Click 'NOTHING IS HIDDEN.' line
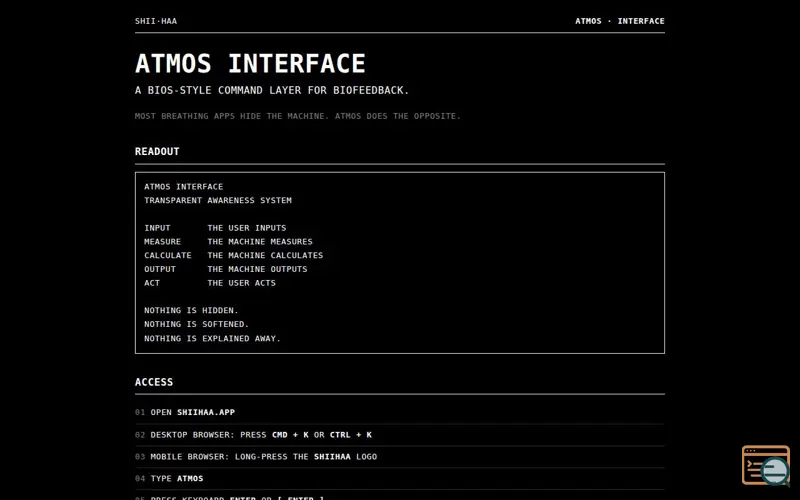This screenshot has height=500, width=800. point(191,311)
